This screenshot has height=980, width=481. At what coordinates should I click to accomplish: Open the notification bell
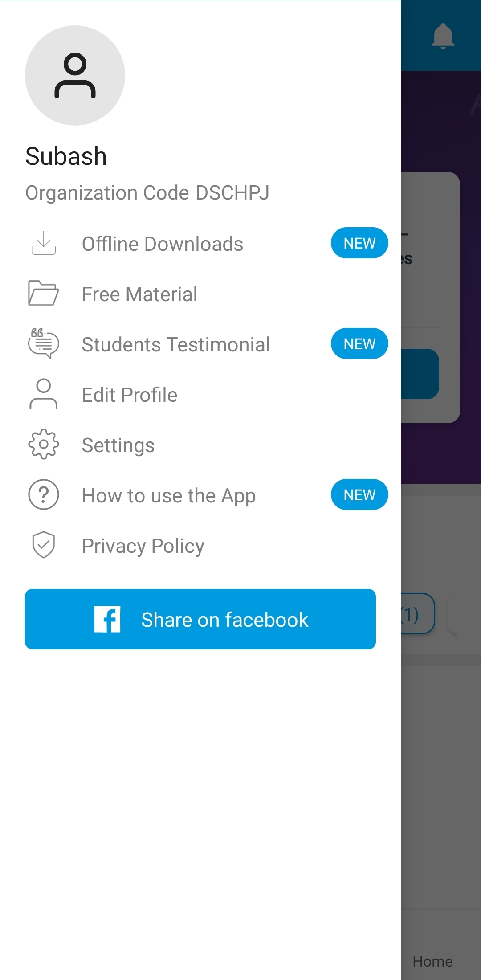pyautogui.click(x=443, y=36)
